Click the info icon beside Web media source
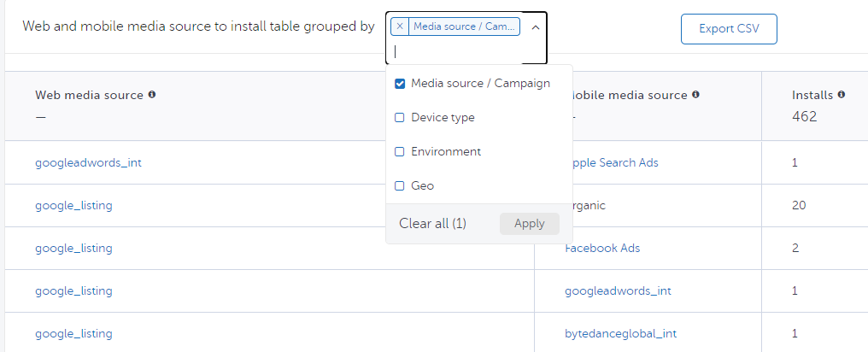 [x=152, y=95]
